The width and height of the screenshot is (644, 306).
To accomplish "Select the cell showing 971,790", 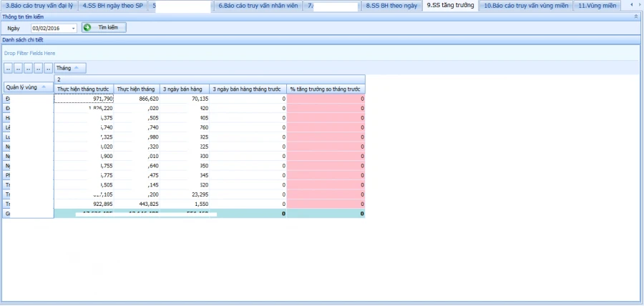I will (84, 99).
